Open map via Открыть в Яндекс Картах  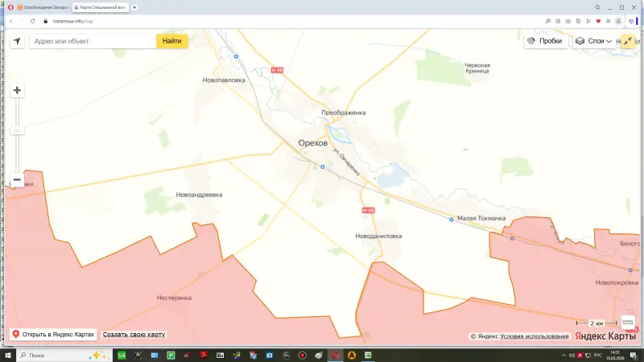click(x=53, y=335)
